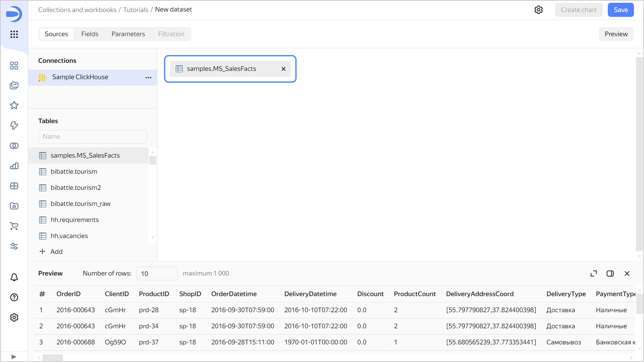The image size is (644, 362).
Task: Click the notifications bell icon
Action: (x=14, y=277)
